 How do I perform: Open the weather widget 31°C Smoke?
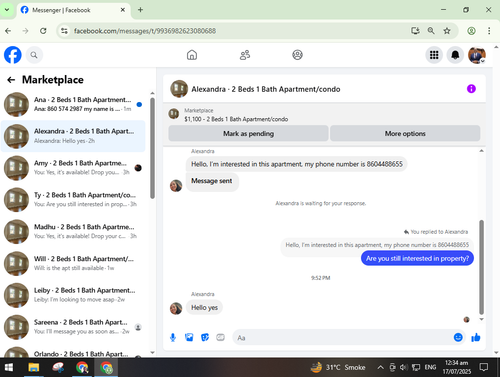(x=338, y=367)
